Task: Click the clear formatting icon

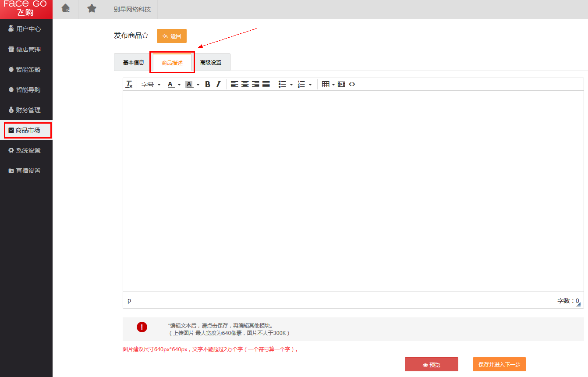Action: pos(129,84)
